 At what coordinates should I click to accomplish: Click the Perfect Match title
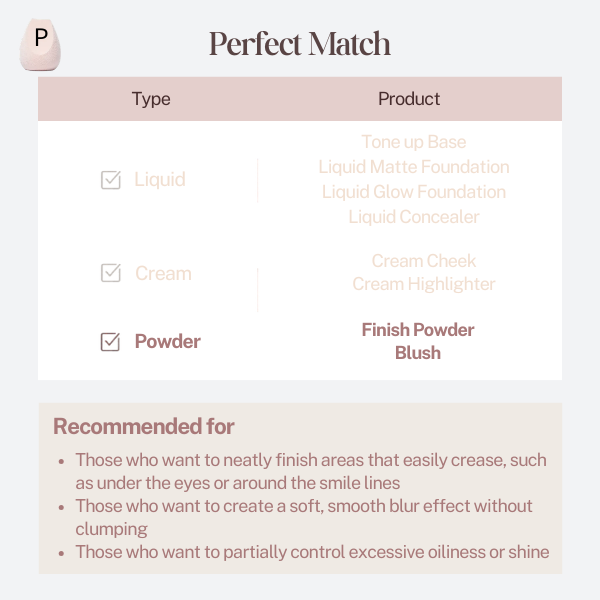pyautogui.click(x=300, y=44)
